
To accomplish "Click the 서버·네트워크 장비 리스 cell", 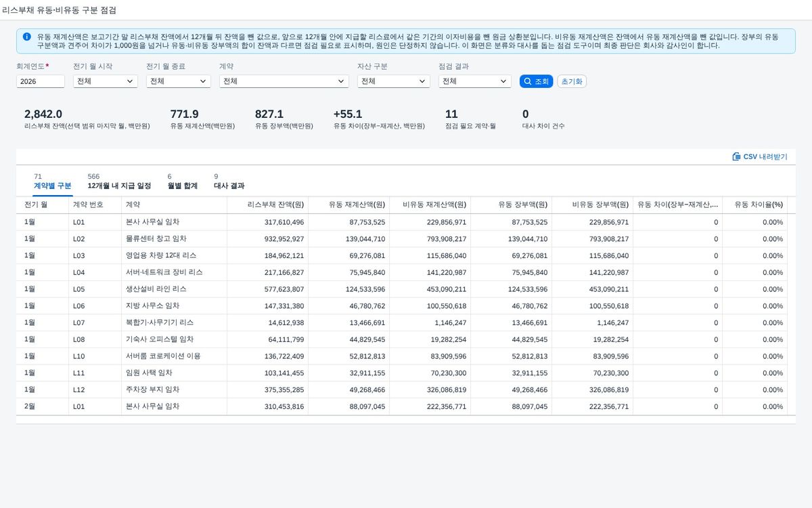I will pos(174,272).
